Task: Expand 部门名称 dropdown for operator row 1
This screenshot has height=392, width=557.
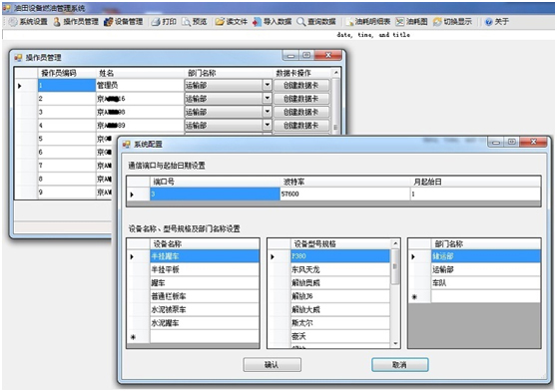Action: (x=268, y=85)
